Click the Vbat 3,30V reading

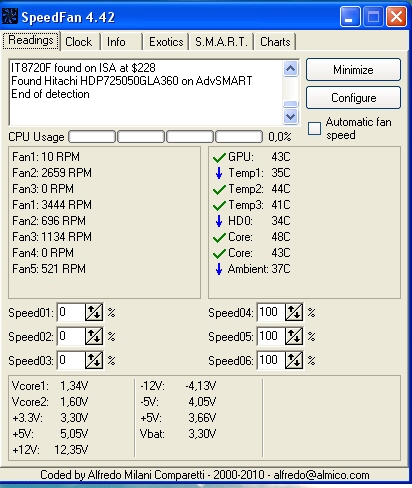tap(178, 434)
